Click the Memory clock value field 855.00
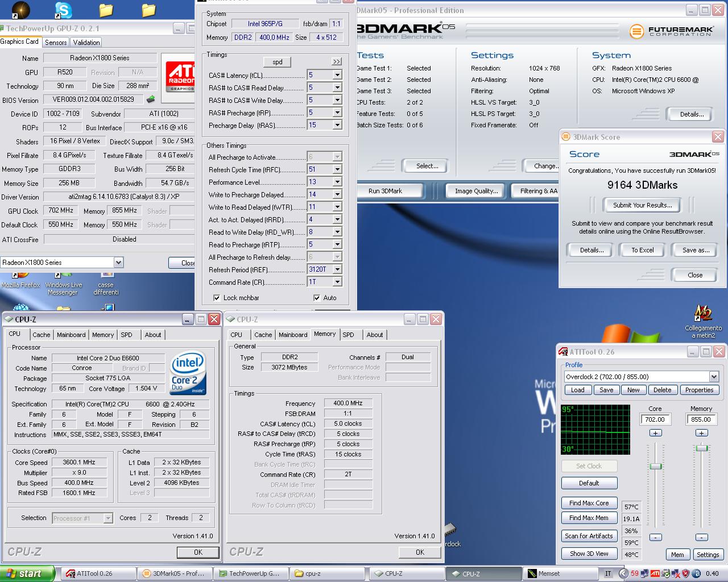 coord(701,419)
